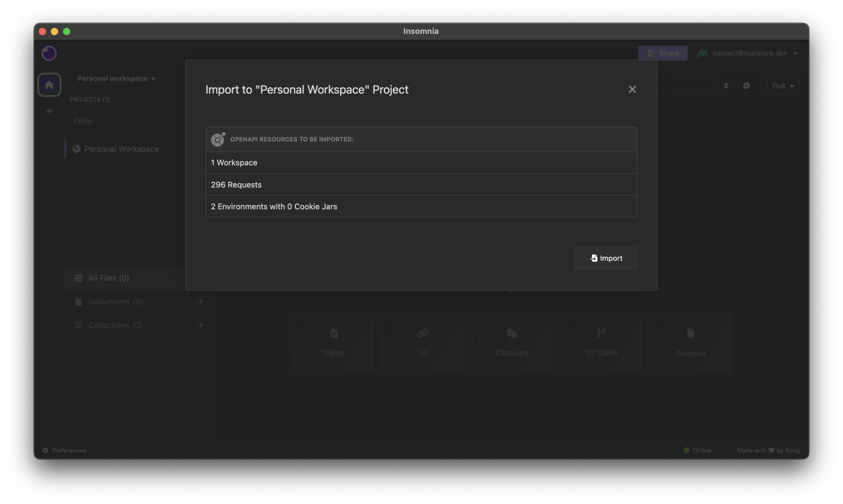Click the Made with love by Kong link
The height and width of the screenshot is (504, 843).
[768, 451]
